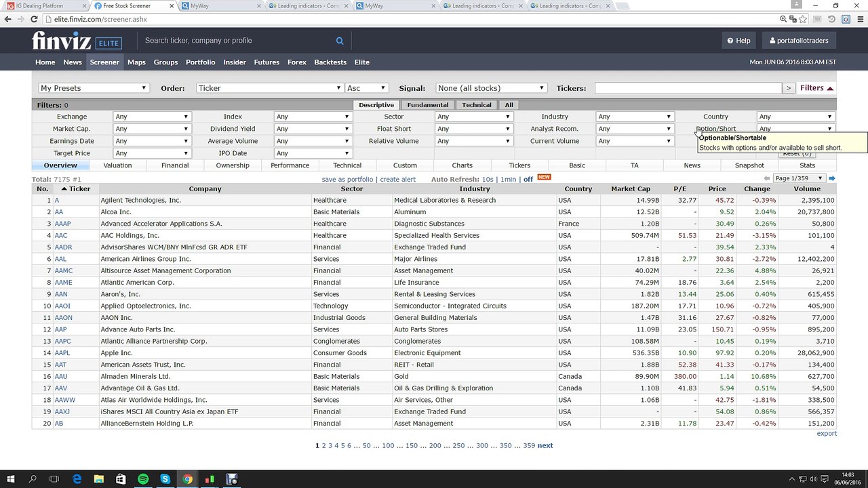Image resolution: width=868 pixels, height=488 pixels.
Task: Go to Futures in navigation bar
Action: (x=267, y=62)
